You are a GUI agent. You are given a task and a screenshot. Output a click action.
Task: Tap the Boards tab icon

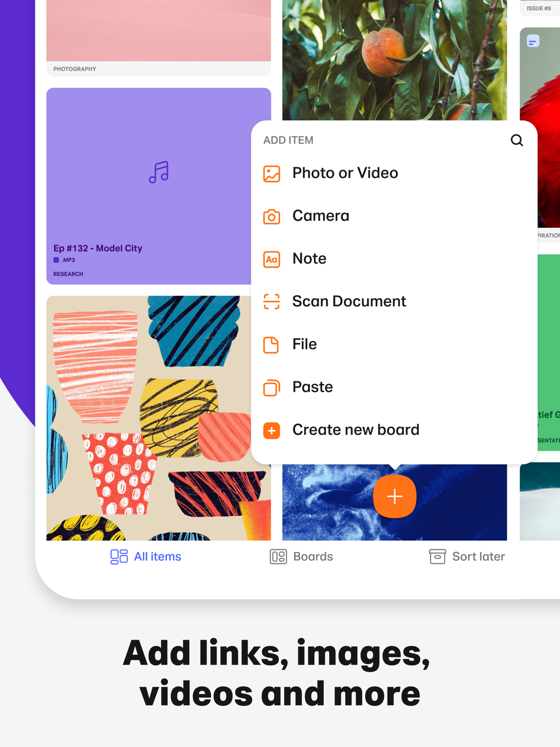[x=278, y=557]
